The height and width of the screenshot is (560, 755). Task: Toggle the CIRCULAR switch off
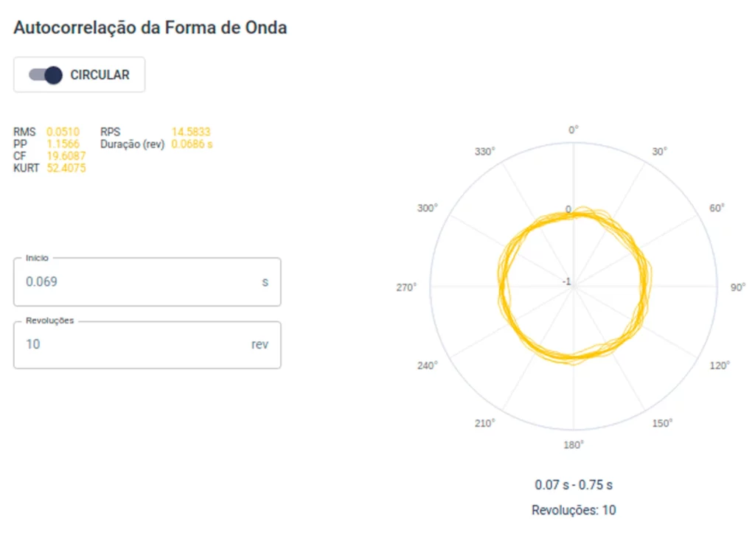[46, 75]
